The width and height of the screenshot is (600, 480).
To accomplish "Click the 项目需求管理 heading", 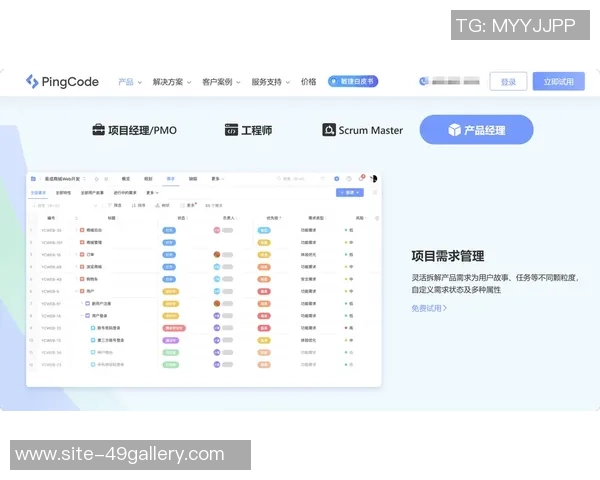I will pyautogui.click(x=448, y=256).
